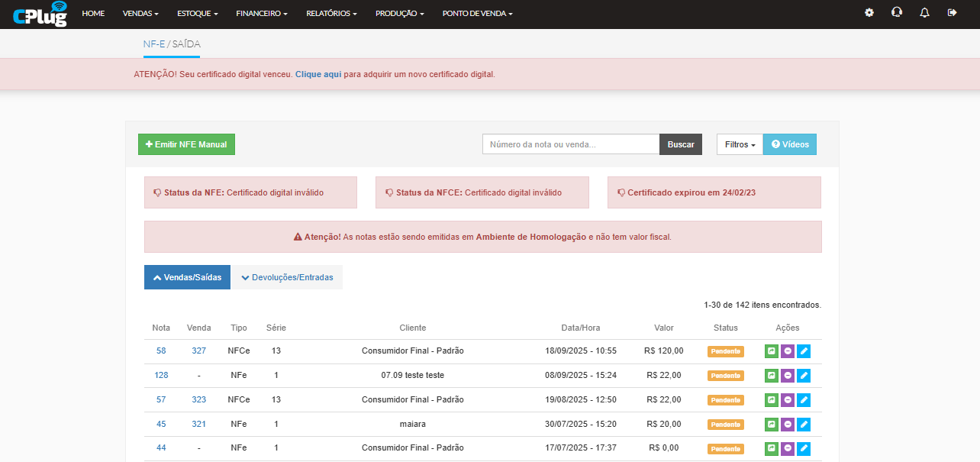Click the CPlug logo
Viewport: 980px width, 462px height.
(40, 14)
